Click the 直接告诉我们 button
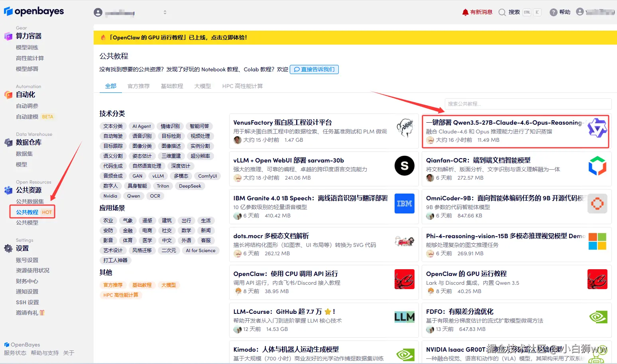 (x=314, y=69)
